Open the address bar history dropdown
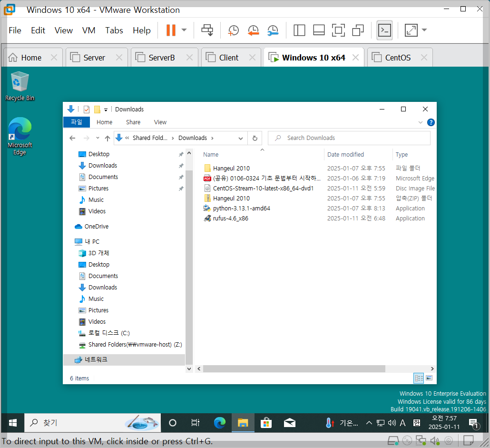490x448 pixels. click(x=241, y=138)
